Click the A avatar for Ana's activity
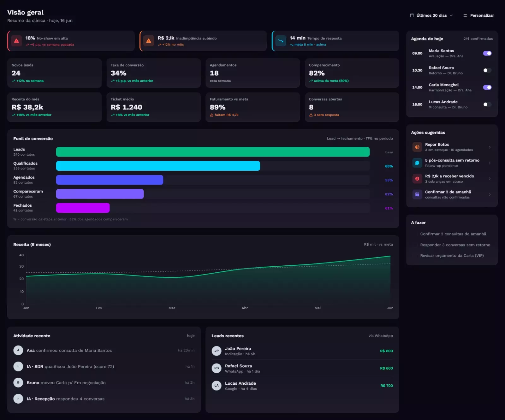The image size is (505, 420). tap(18, 350)
